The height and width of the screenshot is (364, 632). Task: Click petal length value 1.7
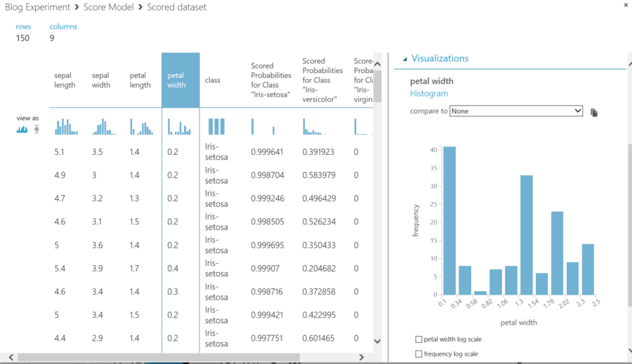pos(135,268)
